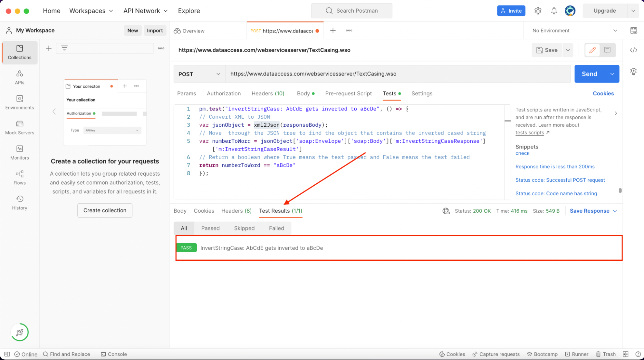The image size is (644, 360).
Task: Open the Collections panel icon
Action: [x=19, y=52]
